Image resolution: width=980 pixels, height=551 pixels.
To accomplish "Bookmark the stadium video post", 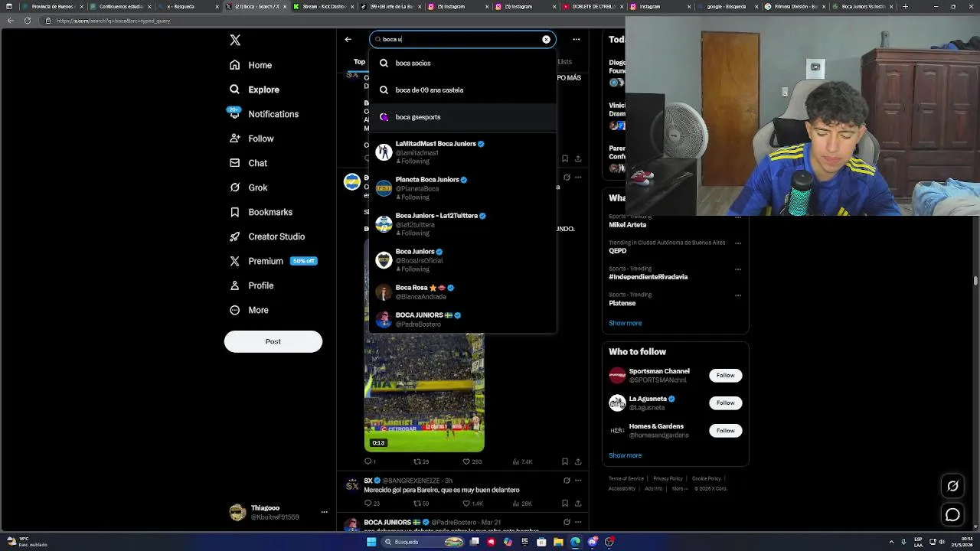I will tap(565, 461).
